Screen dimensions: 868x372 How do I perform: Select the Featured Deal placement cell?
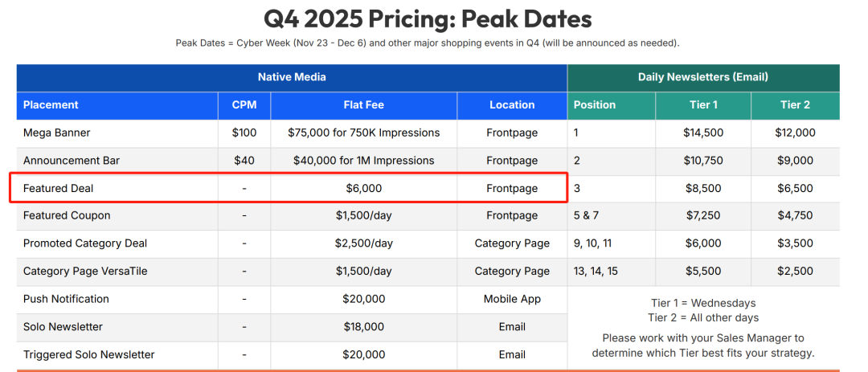pos(59,188)
